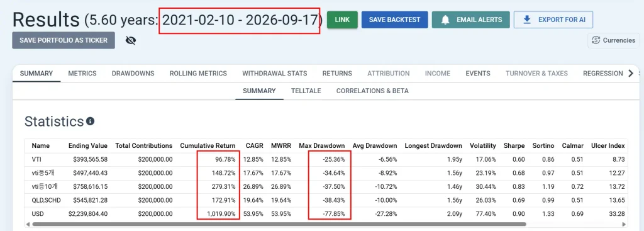Sort by Calmar column header
This screenshot has height=231, width=644.
point(572,145)
